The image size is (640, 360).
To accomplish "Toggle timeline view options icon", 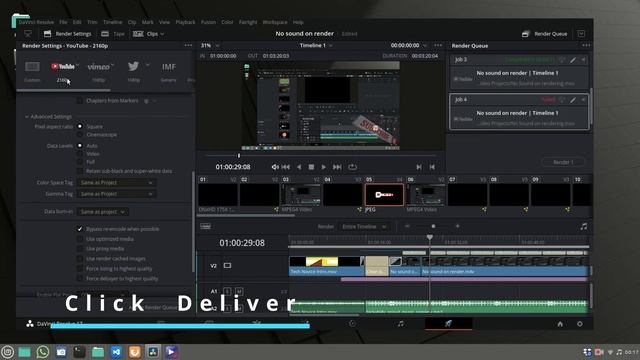I will tap(205, 226).
